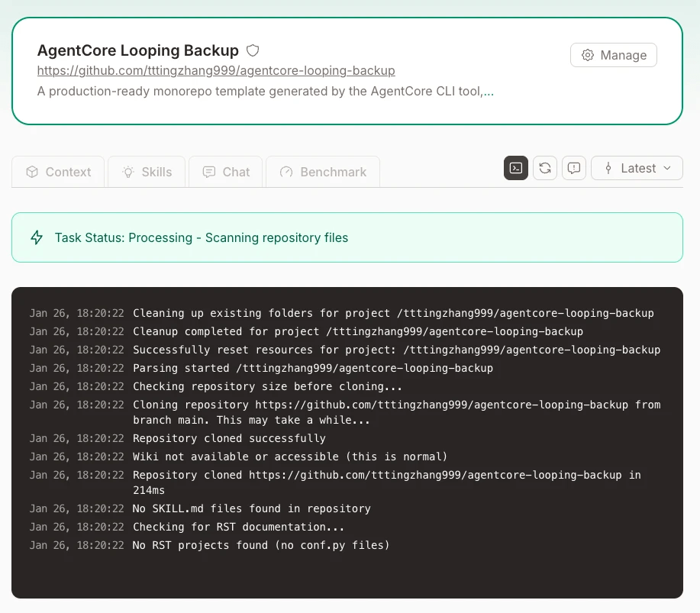Expand the truncated description ellipsis
Screen dimensions: 700x613
(x=489, y=92)
